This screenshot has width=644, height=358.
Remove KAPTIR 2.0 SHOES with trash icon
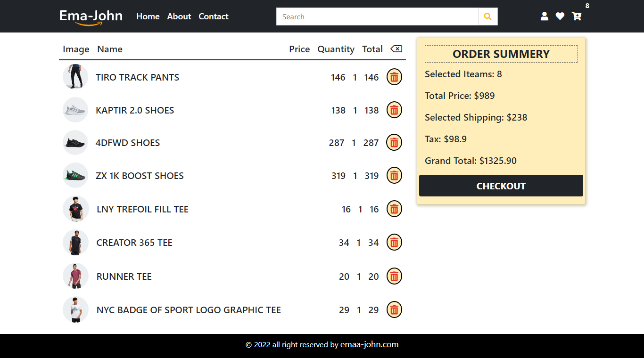pos(394,110)
